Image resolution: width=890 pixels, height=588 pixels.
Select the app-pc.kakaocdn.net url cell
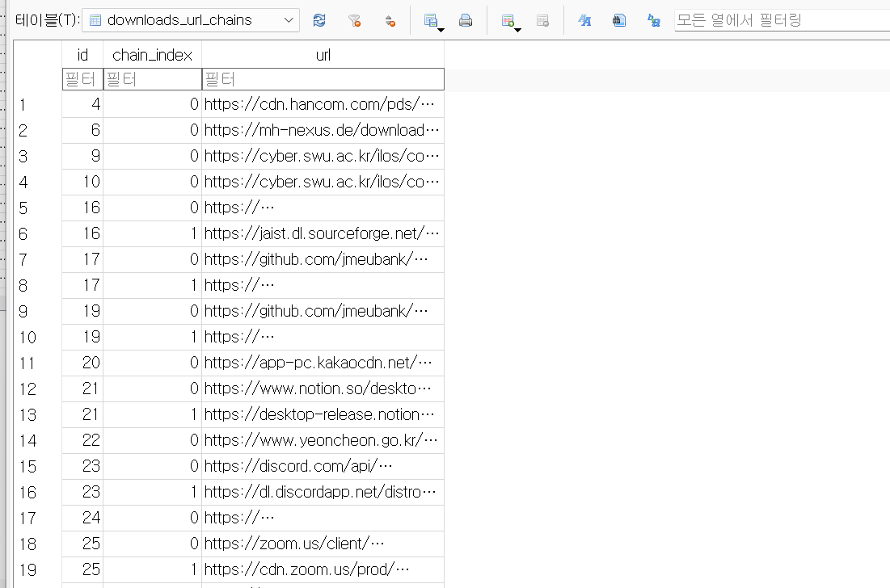click(323, 363)
